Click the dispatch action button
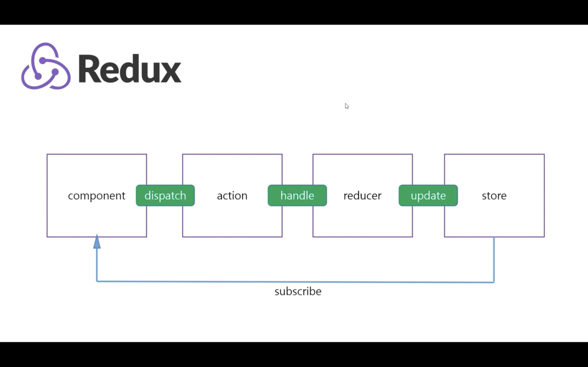 click(165, 195)
